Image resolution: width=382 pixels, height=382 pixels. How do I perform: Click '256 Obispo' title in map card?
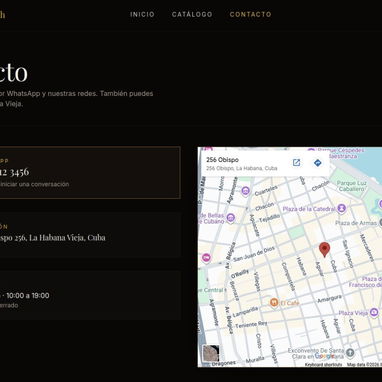pyautogui.click(x=222, y=160)
